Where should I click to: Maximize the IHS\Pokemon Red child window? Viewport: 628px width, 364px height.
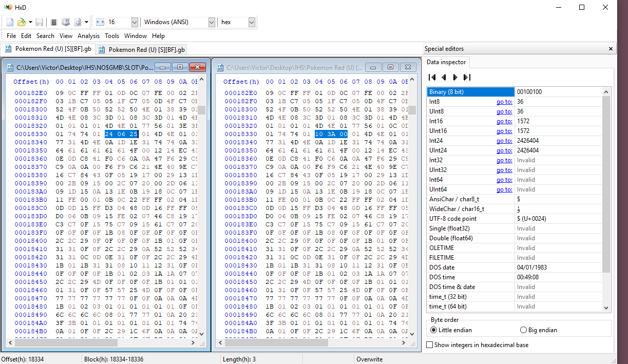(x=391, y=67)
